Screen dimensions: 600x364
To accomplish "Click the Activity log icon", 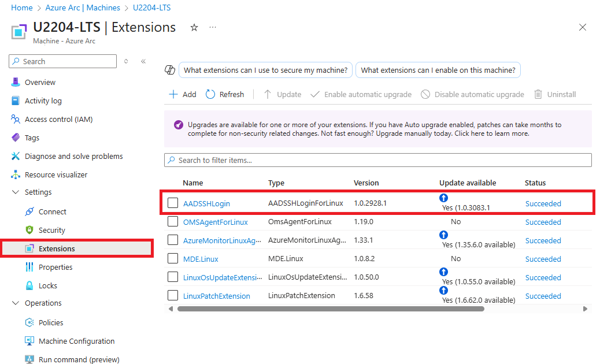I will click(x=16, y=101).
